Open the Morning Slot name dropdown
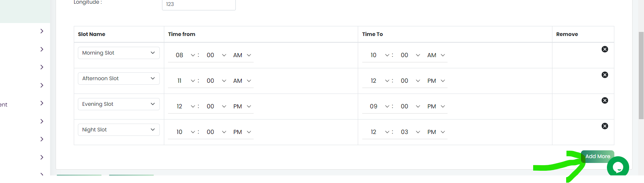Viewport: 644px width, 183px height. pos(119,53)
